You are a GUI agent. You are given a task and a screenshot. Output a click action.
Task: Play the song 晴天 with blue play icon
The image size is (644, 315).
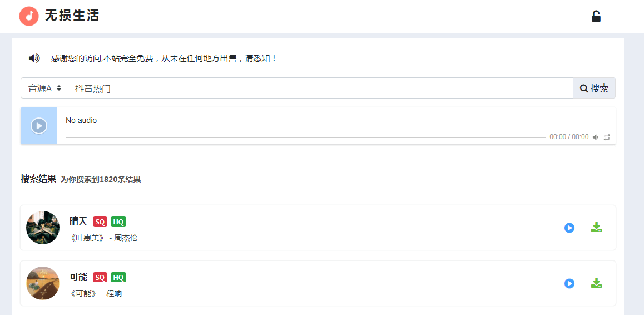tap(569, 228)
